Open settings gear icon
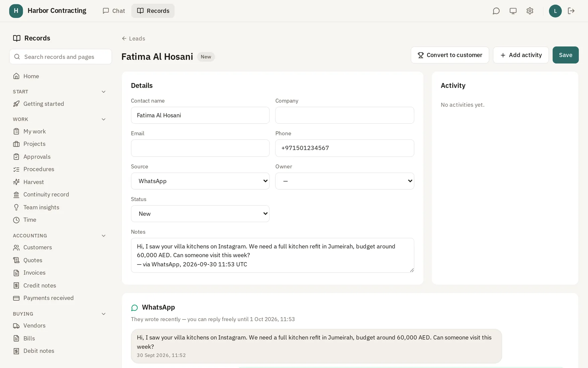588x368 pixels. point(530,11)
